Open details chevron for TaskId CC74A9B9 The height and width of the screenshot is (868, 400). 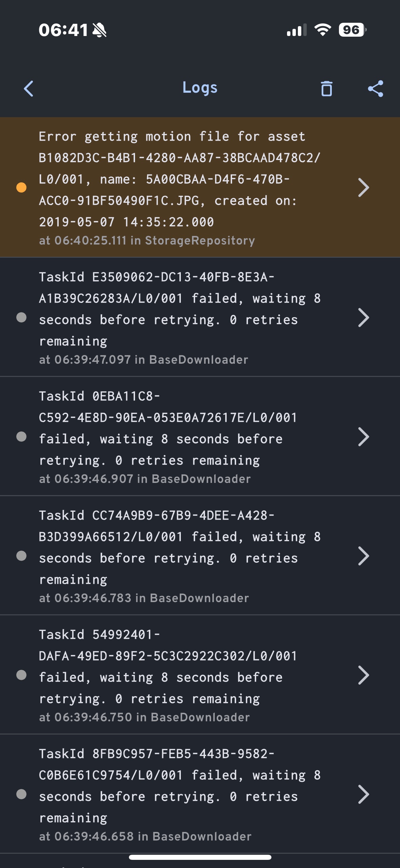363,556
